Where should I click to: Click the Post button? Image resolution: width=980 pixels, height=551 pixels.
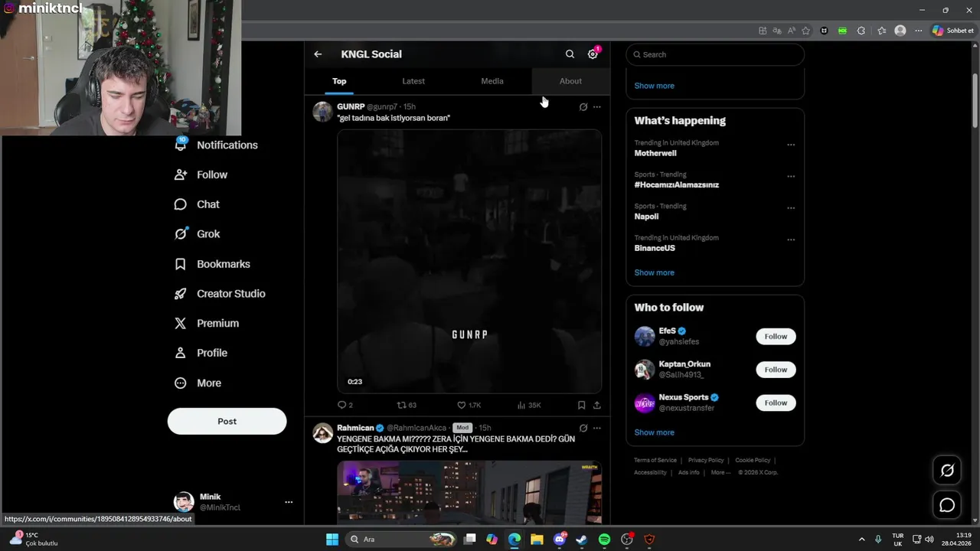coord(227,421)
